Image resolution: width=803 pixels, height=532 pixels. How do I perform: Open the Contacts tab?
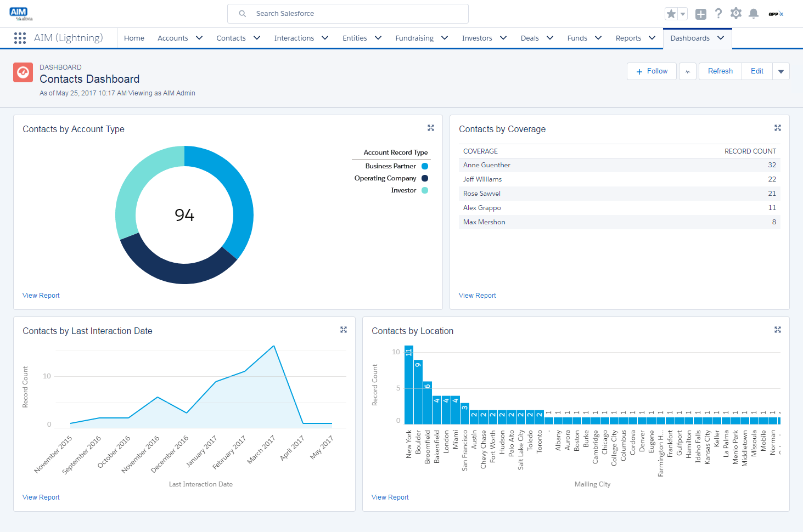point(231,38)
